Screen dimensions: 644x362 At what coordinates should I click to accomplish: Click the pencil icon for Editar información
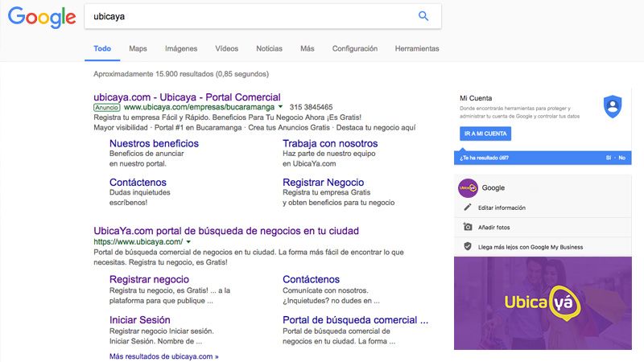(468, 208)
